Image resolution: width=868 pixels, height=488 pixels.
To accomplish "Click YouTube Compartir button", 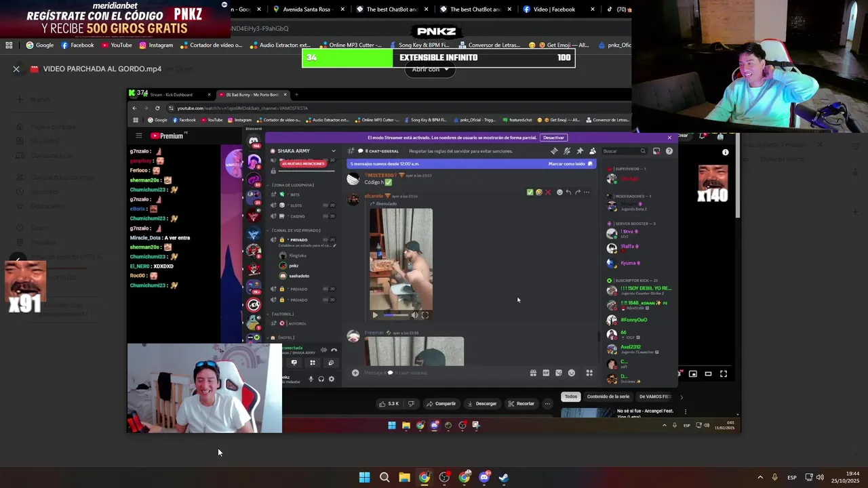I will [x=441, y=404].
